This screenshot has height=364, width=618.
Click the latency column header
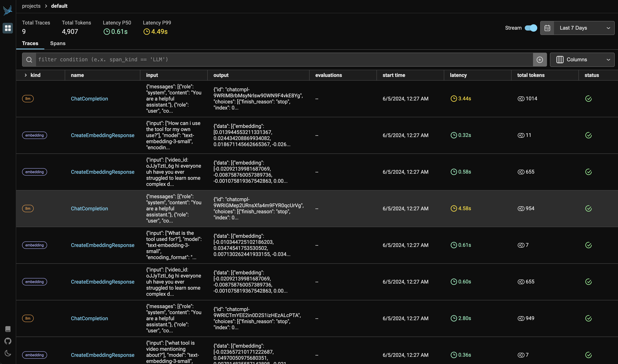458,75
